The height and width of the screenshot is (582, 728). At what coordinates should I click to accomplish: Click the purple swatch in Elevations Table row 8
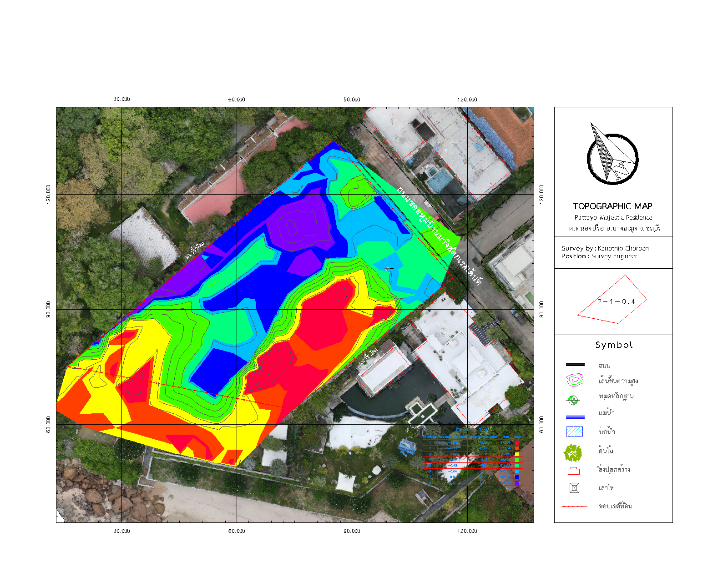pos(517,483)
